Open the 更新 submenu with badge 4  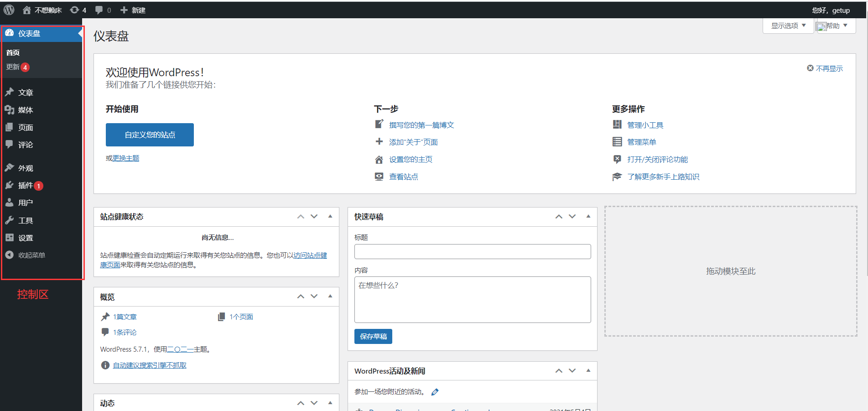tap(18, 67)
